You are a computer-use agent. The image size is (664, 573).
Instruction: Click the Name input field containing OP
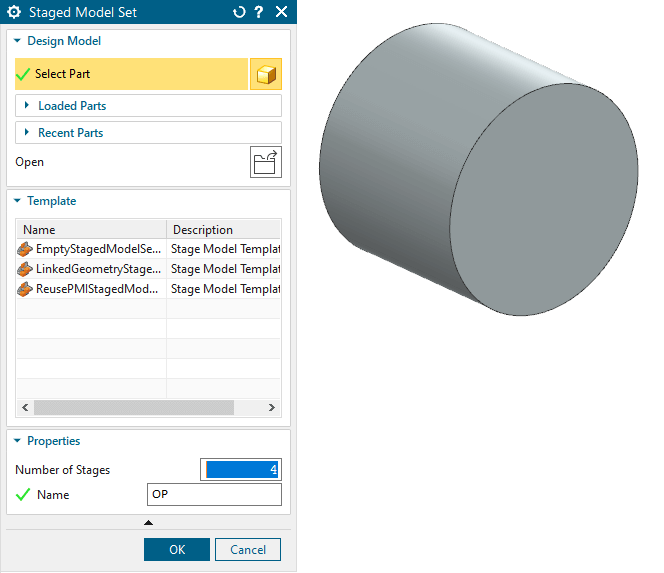coord(214,494)
